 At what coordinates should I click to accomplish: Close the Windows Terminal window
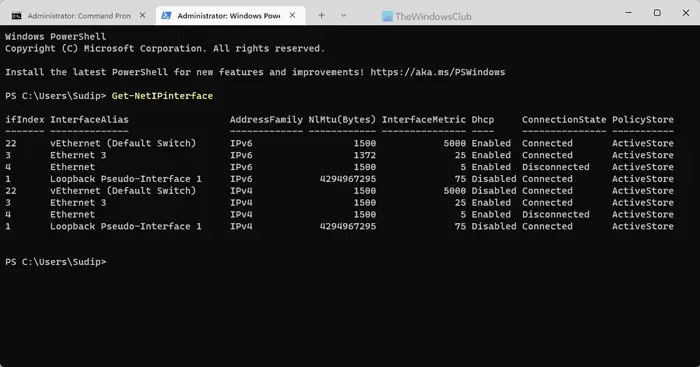686,13
